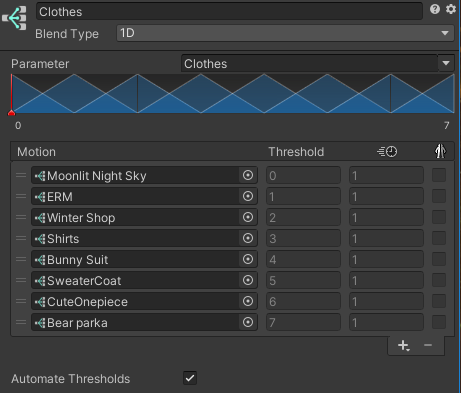Click time scale field of Shirts row
This screenshot has height=393, width=461.
pyautogui.click(x=386, y=238)
